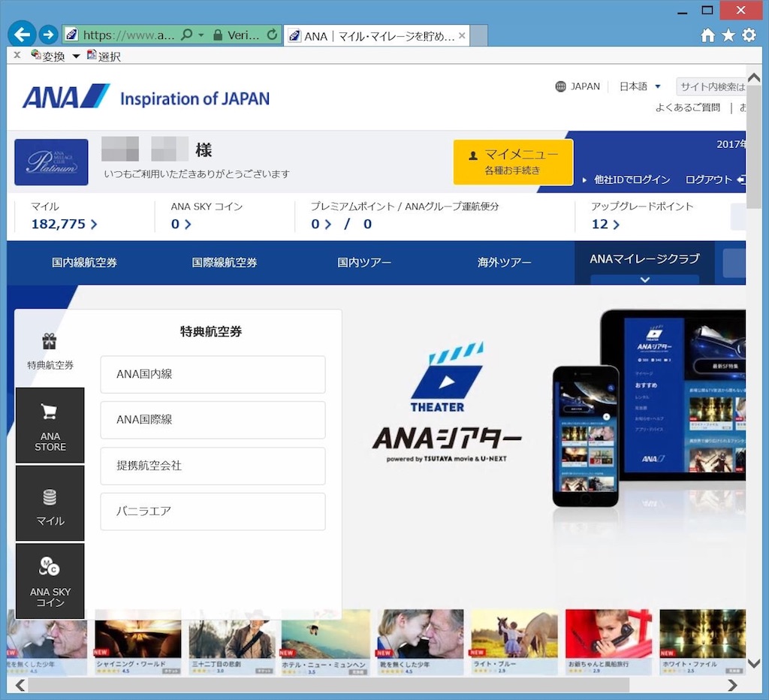Viewport: 769px width, 700px height.
Task: Open よくあるご質問 link
Action: pos(688,107)
